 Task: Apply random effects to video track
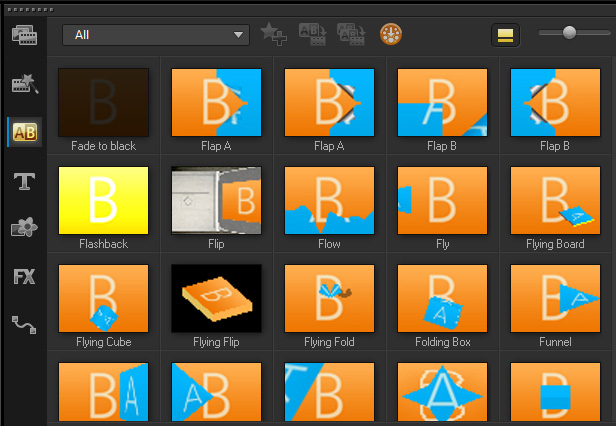pos(350,35)
